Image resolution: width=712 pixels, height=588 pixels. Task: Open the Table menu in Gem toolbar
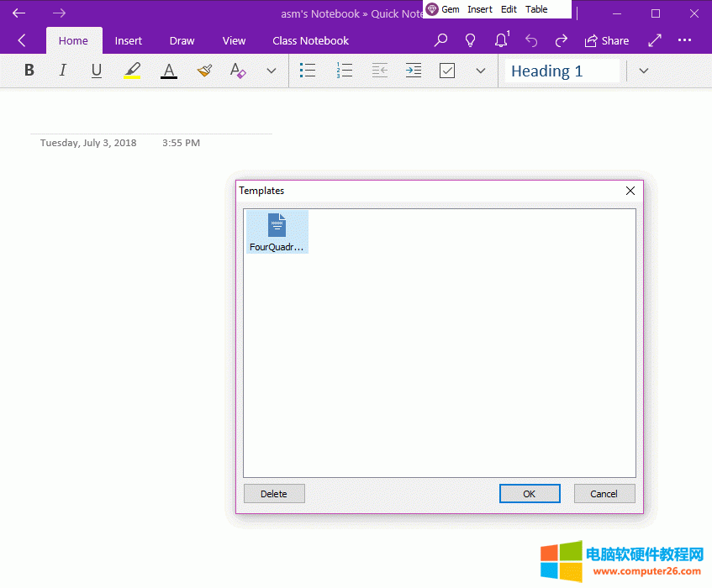(536, 8)
